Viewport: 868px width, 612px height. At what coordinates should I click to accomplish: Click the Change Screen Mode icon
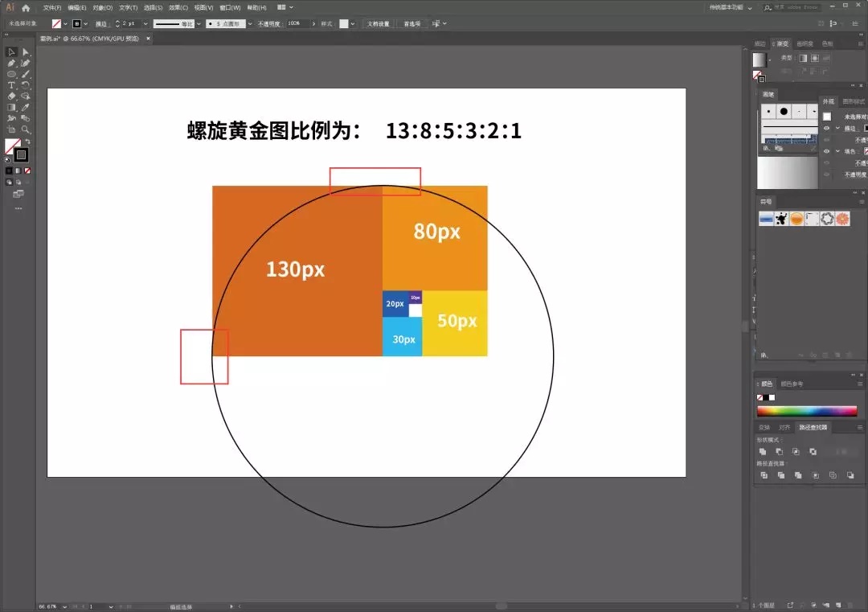[18, 194]
